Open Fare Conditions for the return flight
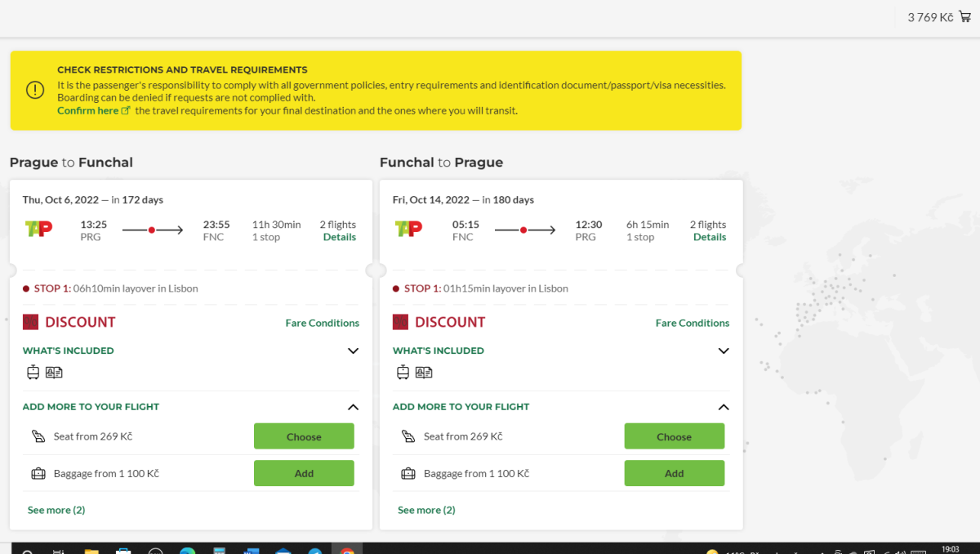Viewport: 980px width, 554px height. coord(692,323)
